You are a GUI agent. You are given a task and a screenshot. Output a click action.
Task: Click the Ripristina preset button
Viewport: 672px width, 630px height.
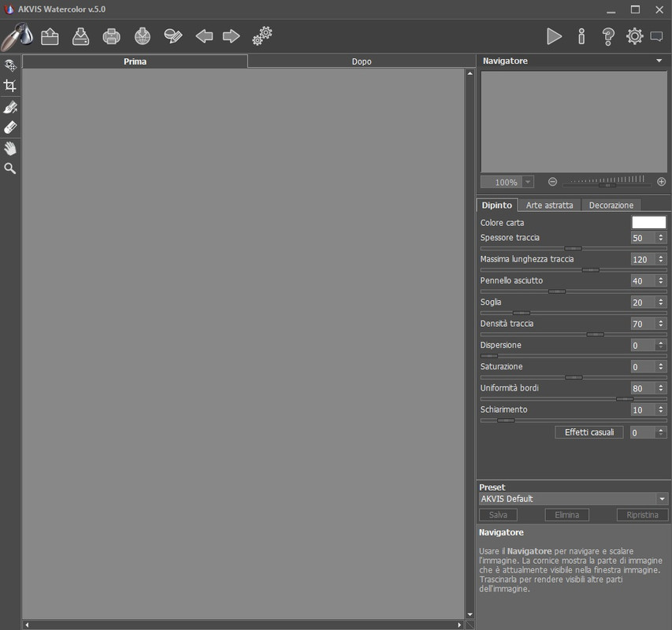tap(642, 515)
